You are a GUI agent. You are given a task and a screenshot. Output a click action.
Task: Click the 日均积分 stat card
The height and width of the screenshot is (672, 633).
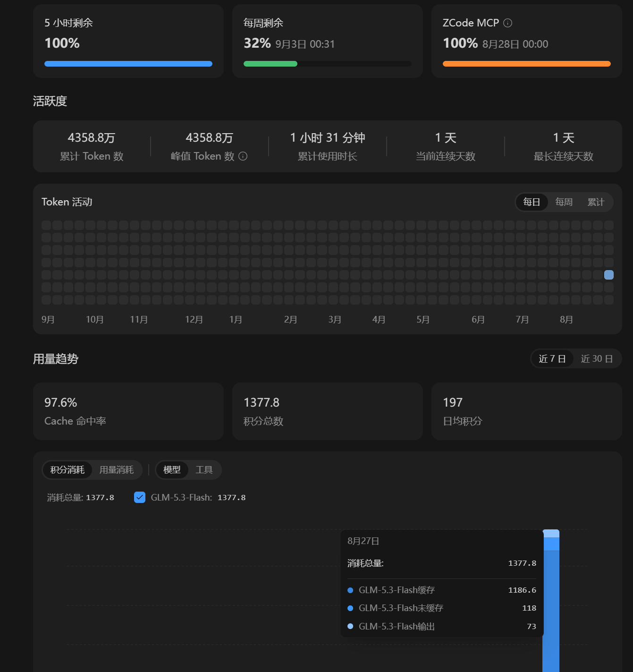[x=527, y=411]
